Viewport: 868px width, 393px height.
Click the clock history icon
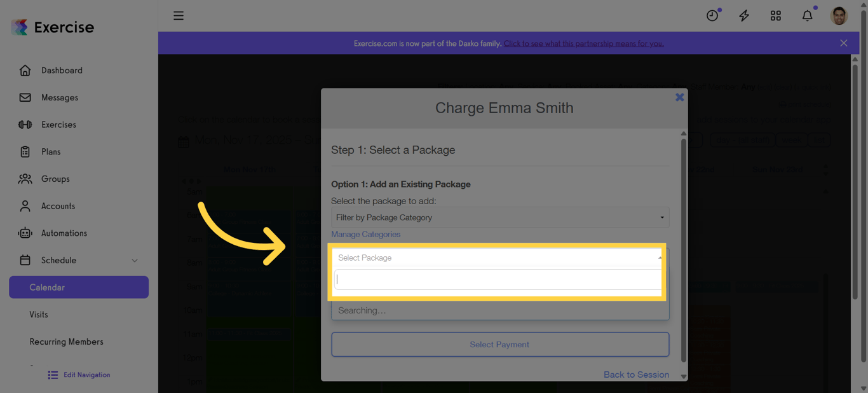tap(712, 15)
